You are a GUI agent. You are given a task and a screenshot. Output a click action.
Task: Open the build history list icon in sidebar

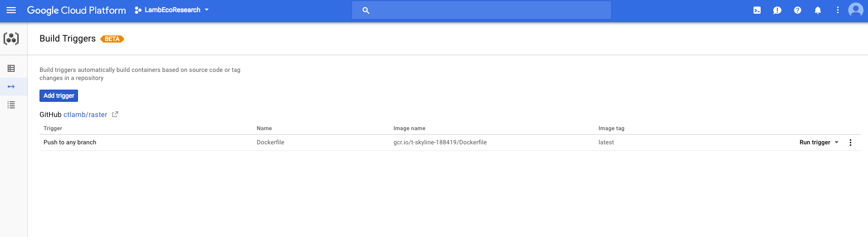tap(11, 105)
